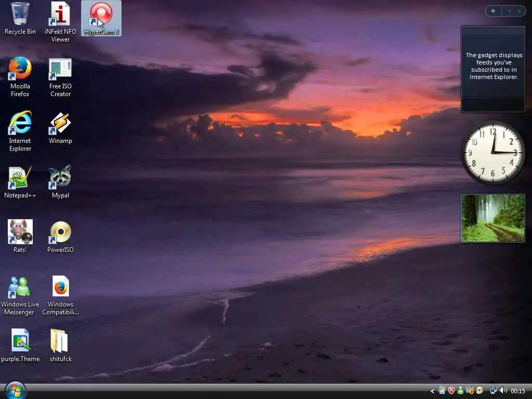Open the Start menu orb
The height and width of the screenshot is (399, 532).
(x=15, y=391)
